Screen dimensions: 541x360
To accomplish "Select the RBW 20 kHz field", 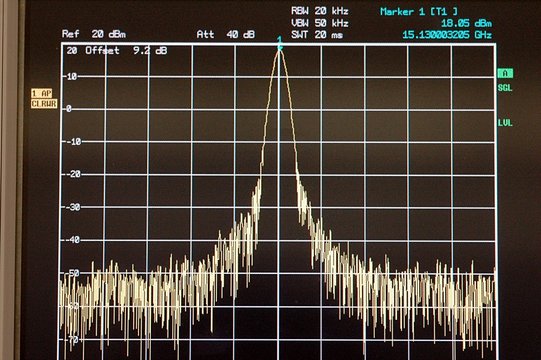I will click(320, 11).
